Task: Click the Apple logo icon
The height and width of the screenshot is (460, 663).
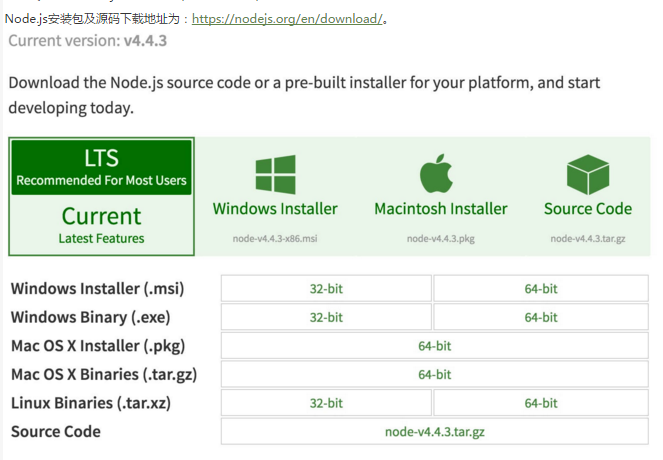Action: [x=436, y=173]
